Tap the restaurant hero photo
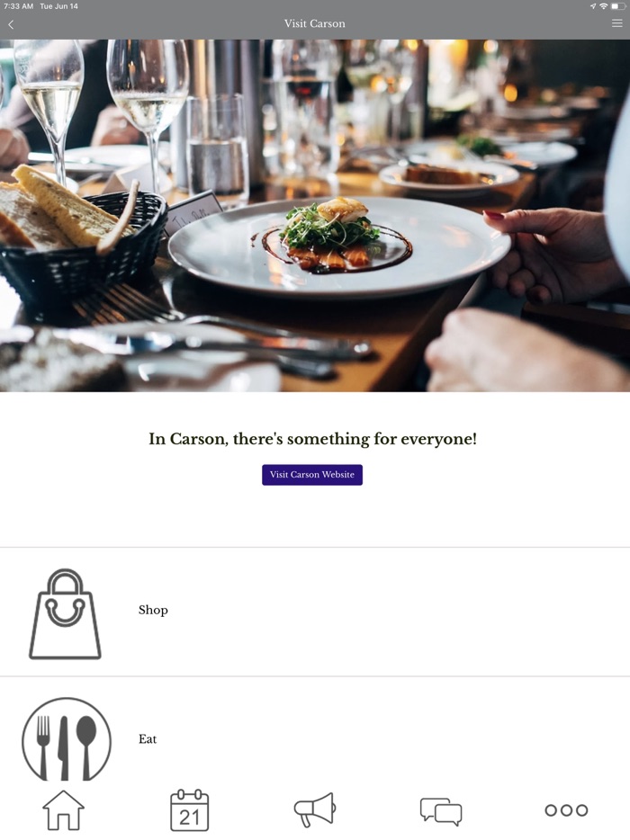Screen dimensions: 630x840 pyautogui.click(x=315, y=215)
